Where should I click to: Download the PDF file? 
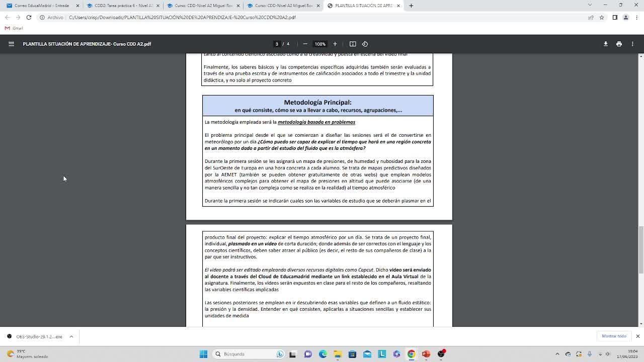606,44
